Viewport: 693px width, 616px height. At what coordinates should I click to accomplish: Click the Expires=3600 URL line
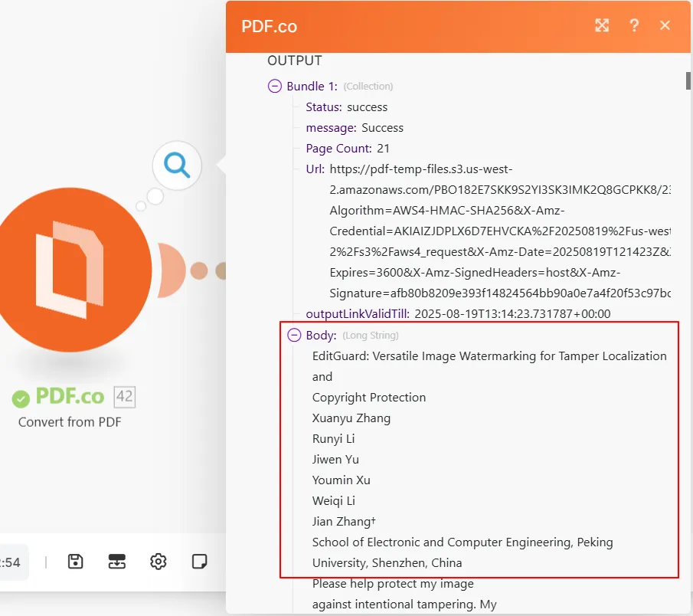[x=475, y=273]
